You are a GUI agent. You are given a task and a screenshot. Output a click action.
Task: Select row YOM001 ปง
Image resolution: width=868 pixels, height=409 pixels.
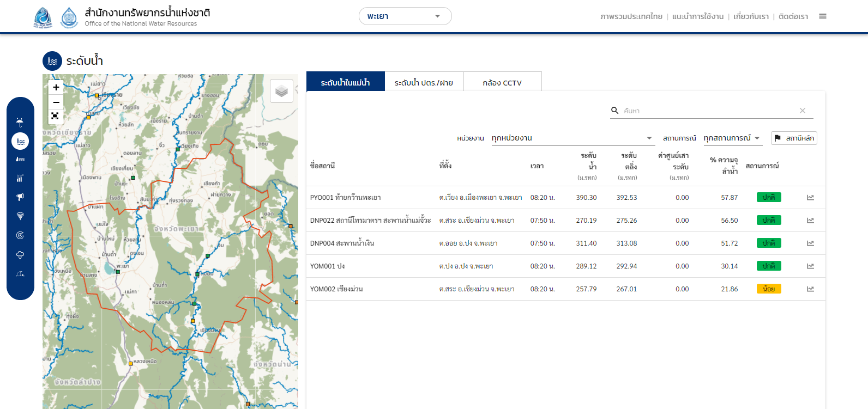coord(566,266)
